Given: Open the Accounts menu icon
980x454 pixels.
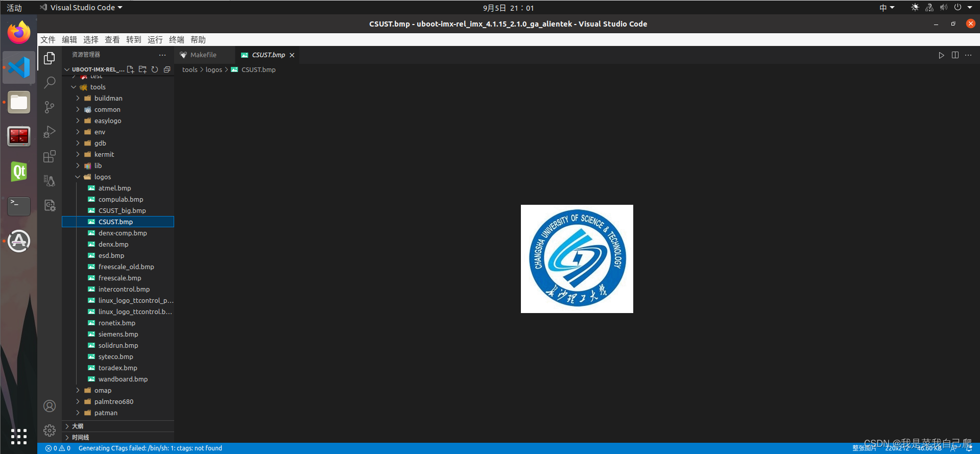Looking at the screenshot, I should 50,406.
